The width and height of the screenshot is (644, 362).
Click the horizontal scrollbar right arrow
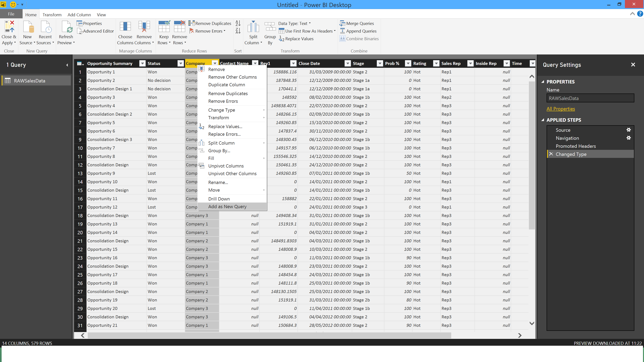click(x=520, y=335)
